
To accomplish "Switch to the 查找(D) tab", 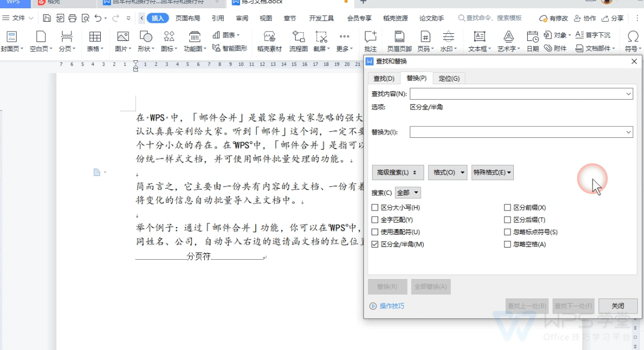I will pos(384,79).
